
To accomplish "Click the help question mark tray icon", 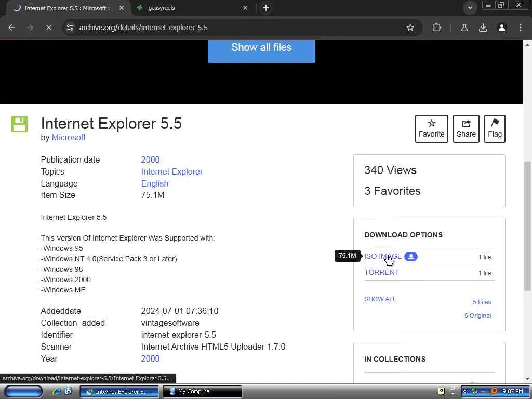I will [x=441, y=392].
